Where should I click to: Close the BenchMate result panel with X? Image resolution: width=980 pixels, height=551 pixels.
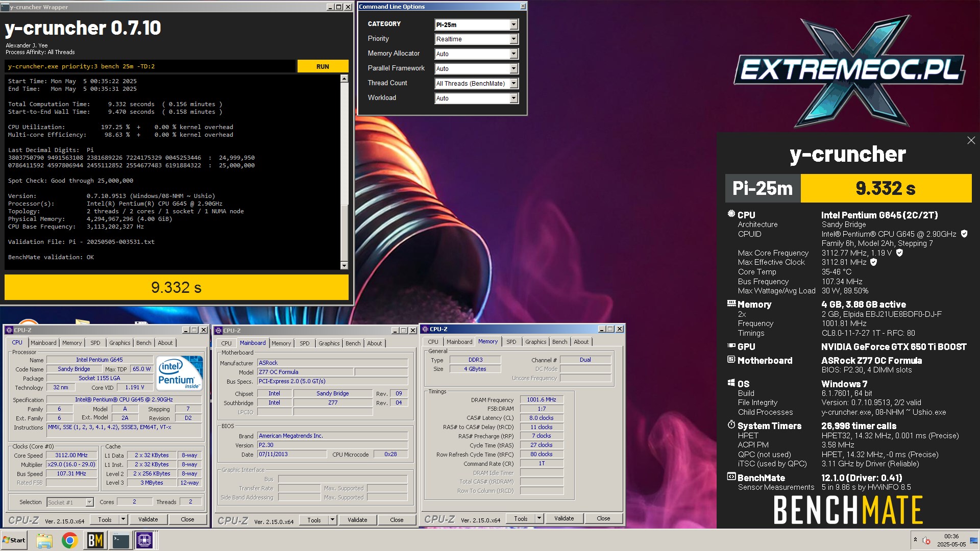point(971,140)
